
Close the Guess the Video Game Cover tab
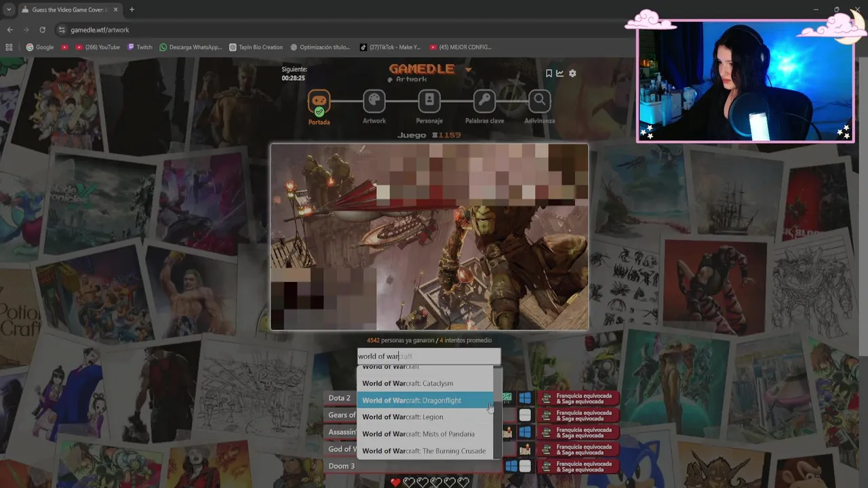114,9
